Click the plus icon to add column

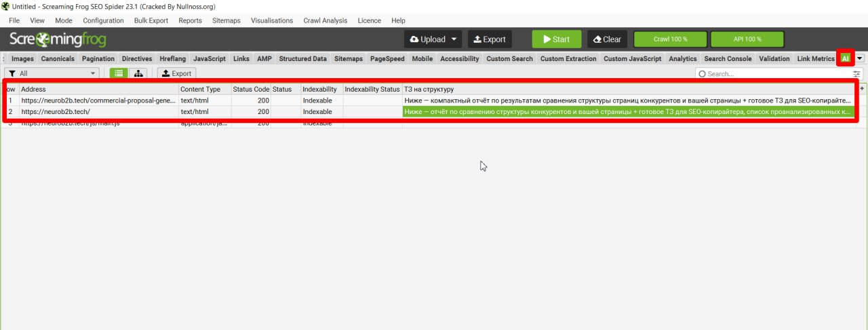click(862, 89)
